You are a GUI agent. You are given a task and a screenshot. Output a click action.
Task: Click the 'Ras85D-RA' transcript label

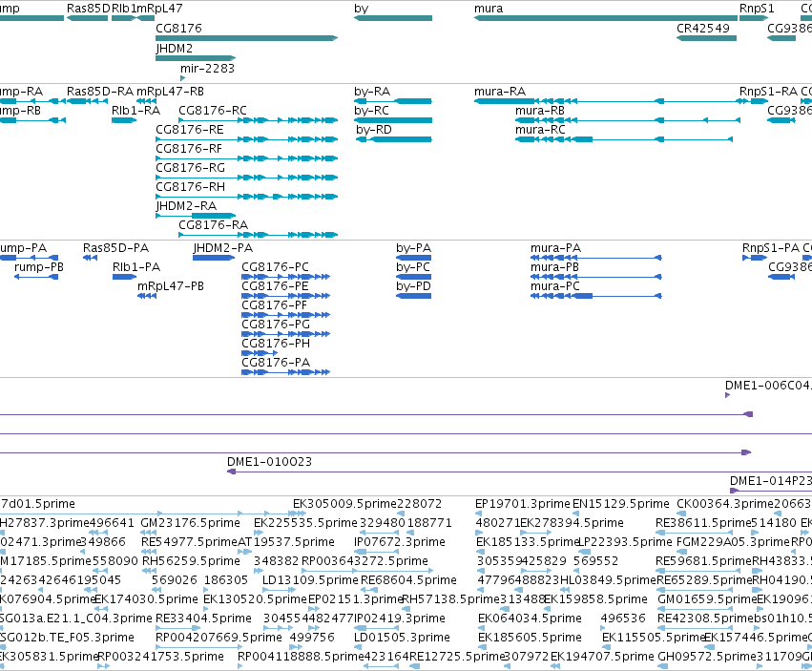pyautogui.click(x=100, y=92)
